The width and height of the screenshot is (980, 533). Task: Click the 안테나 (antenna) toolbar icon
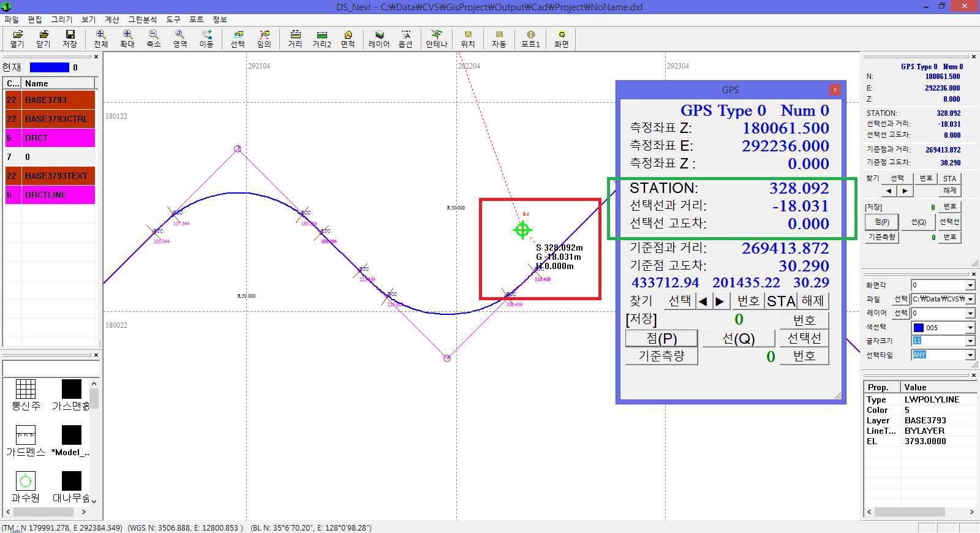[437, 39]
